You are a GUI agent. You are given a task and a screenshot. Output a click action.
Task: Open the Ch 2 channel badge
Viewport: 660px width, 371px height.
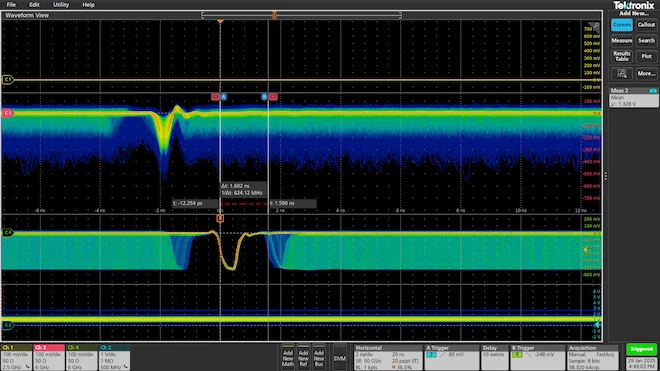114,357
